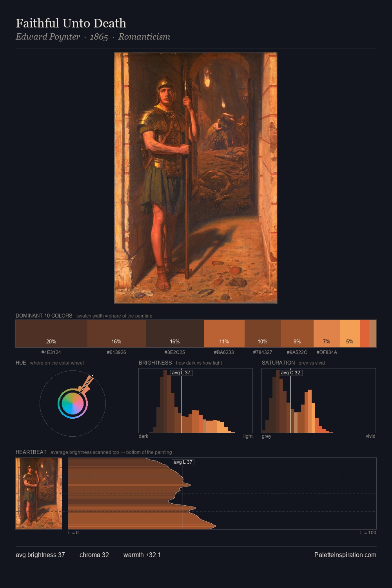Click the 'BRIGHTNESS' section heading

155,363
